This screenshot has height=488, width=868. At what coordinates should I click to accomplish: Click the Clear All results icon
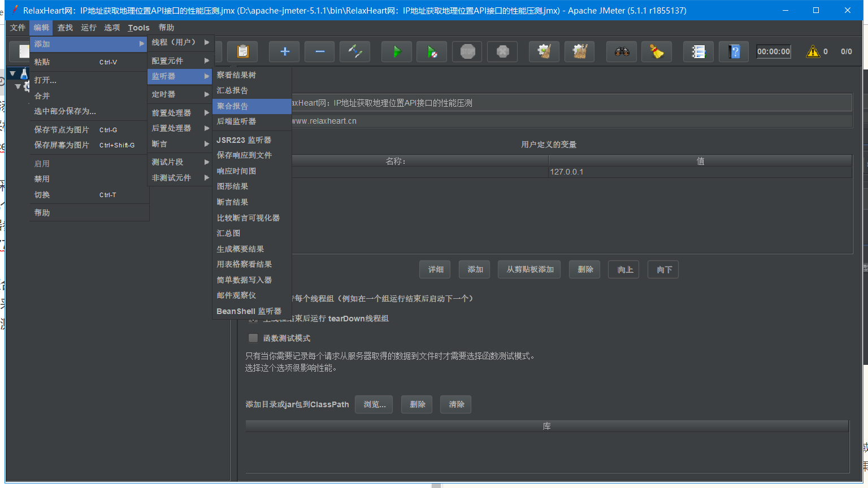[580, 51]
